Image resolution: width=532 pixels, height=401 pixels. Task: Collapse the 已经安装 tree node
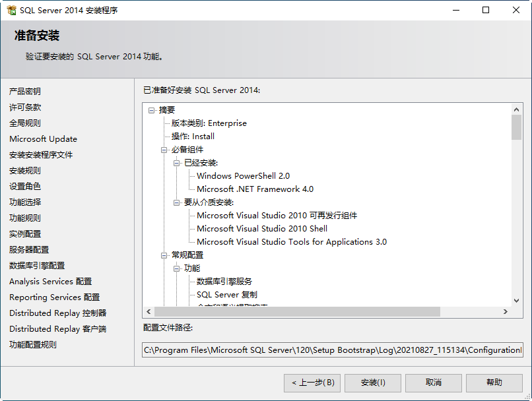pyautogui.click(x=176, y=163)
